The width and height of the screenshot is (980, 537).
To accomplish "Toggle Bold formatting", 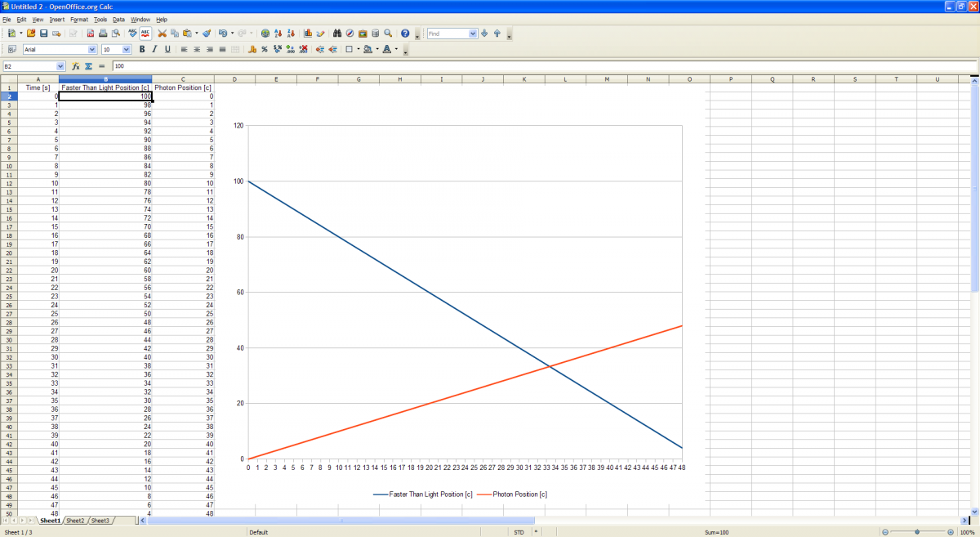I will (x=142, y=50).
